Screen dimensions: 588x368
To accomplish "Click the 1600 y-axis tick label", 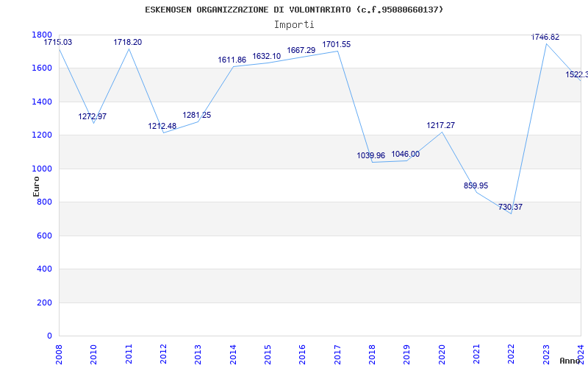I will 42,68.
